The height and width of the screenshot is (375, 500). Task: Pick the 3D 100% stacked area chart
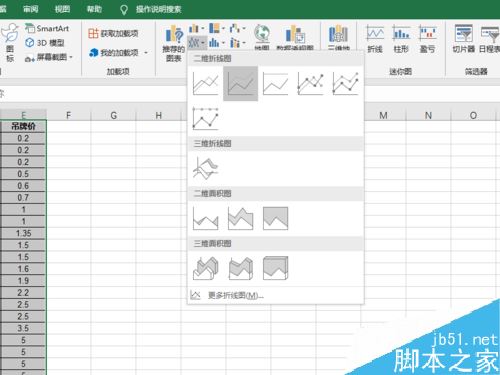tap(275, 268)
